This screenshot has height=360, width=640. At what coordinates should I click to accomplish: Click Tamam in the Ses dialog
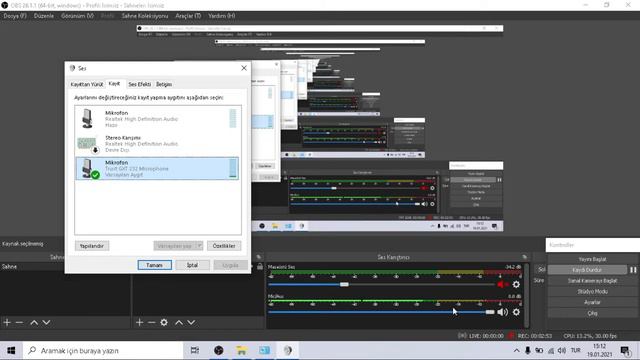[x=155, y=265]
